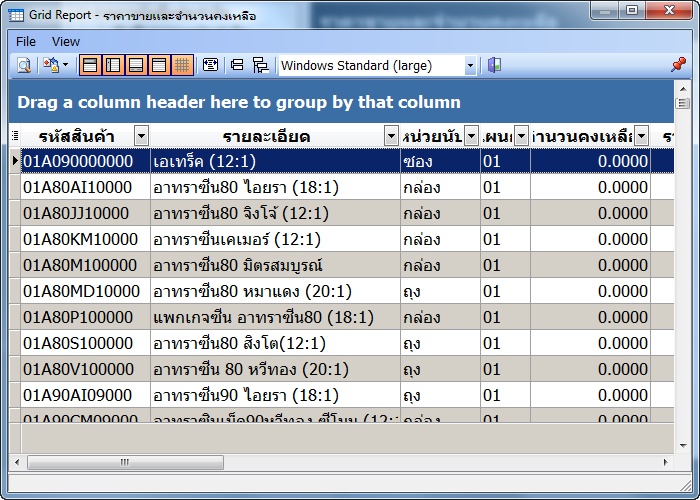Open the File menu
700x500 pixels.
pos(26,41)
